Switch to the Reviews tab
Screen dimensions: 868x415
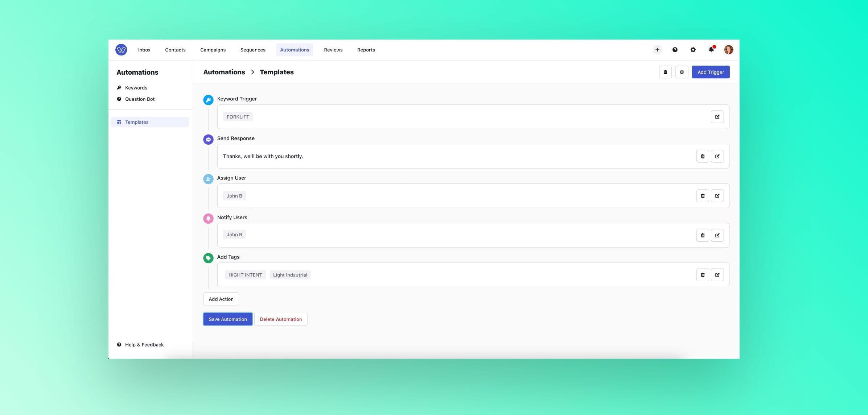pos(333,50)
